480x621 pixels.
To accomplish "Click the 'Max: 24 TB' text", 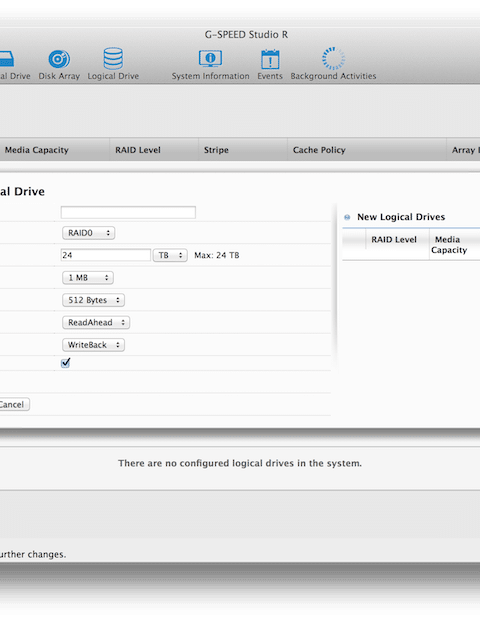I will click(217, 255).
